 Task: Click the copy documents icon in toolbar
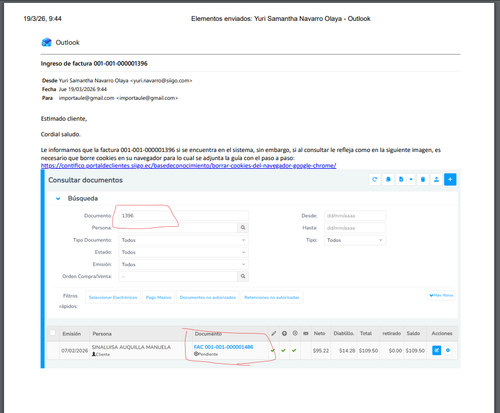click(388, 179)
